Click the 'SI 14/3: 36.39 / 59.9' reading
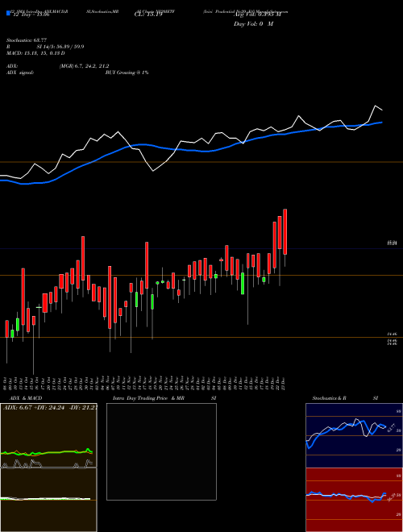 pyautogui.click(x=60, y=47)
